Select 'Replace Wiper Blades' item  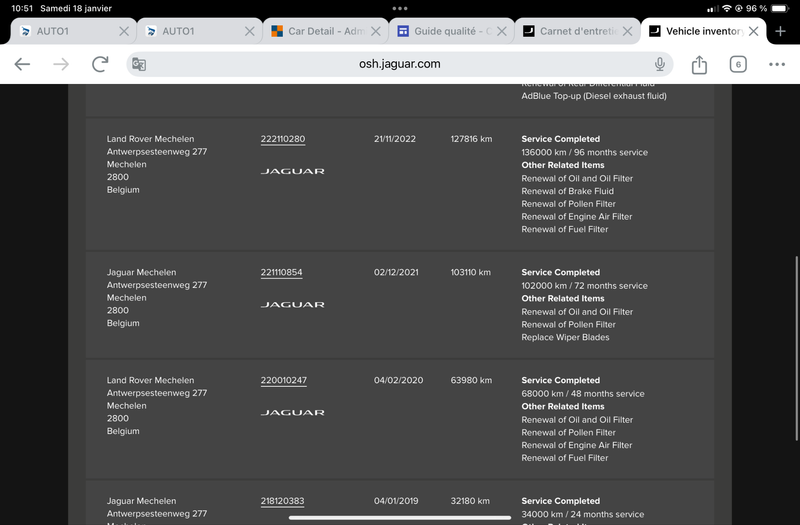click(x=565, y=337)
